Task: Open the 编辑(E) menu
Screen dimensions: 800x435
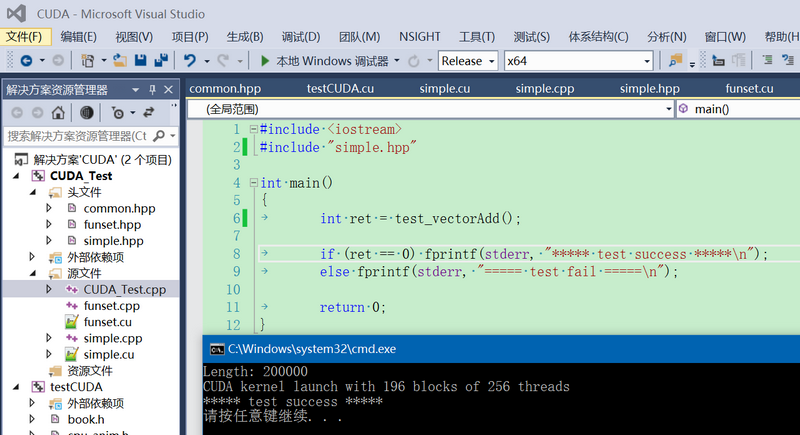Action: (x=78, y=37)
